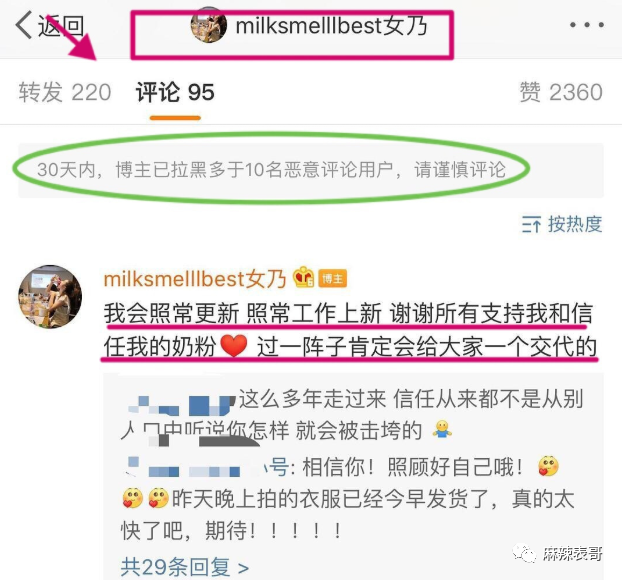Click the sort order icon beside 按热度
The height and width of the screenshot is (580, 622).
531,225
